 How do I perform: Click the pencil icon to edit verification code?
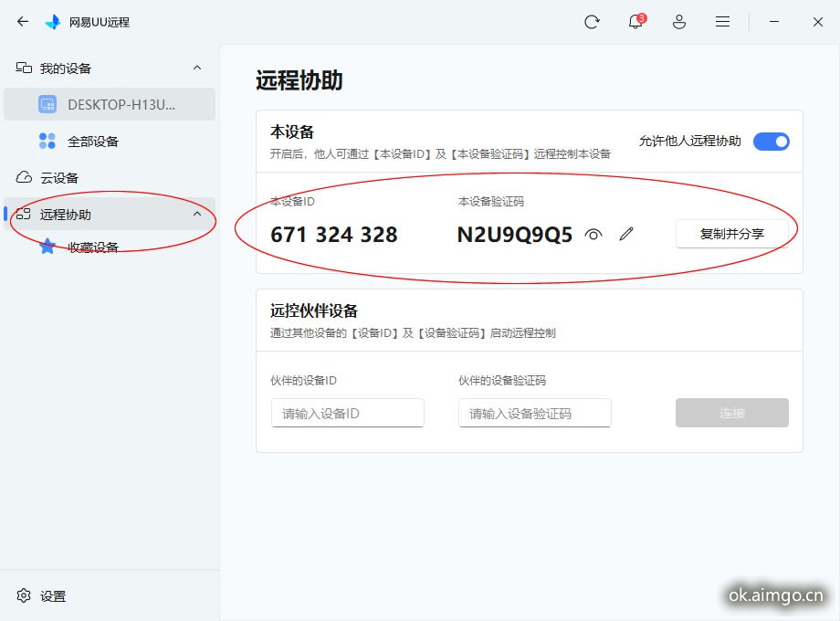pyautogui.click(x=625, y=235)
